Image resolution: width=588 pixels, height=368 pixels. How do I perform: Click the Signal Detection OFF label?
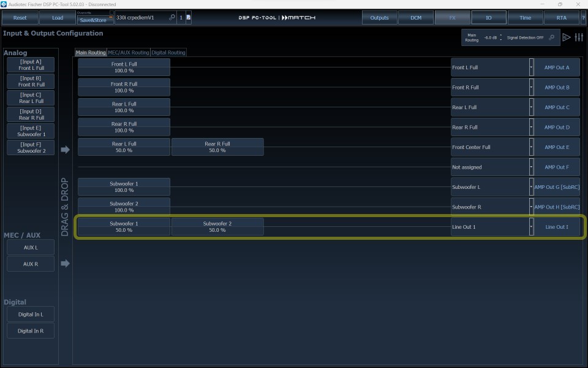pyautogui.click(x=525, y=37)
